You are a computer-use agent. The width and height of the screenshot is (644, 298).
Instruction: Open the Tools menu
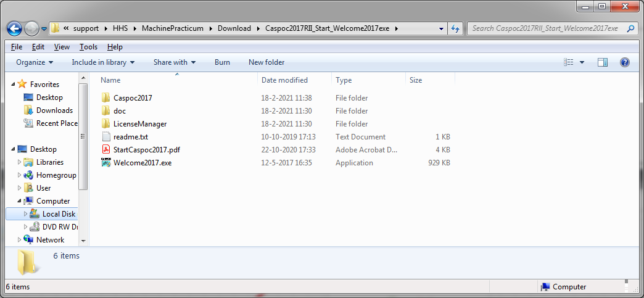pos(89,47)
